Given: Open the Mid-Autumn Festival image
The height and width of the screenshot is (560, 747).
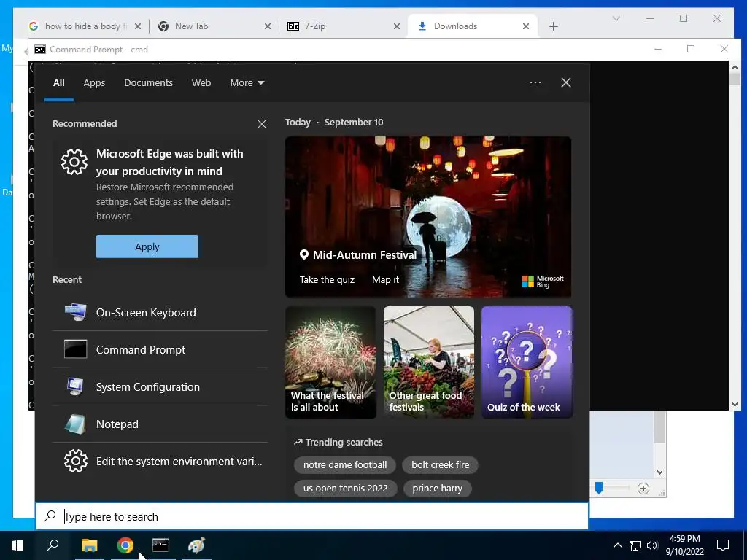Looking at the screenshot, I should point(427,217).
